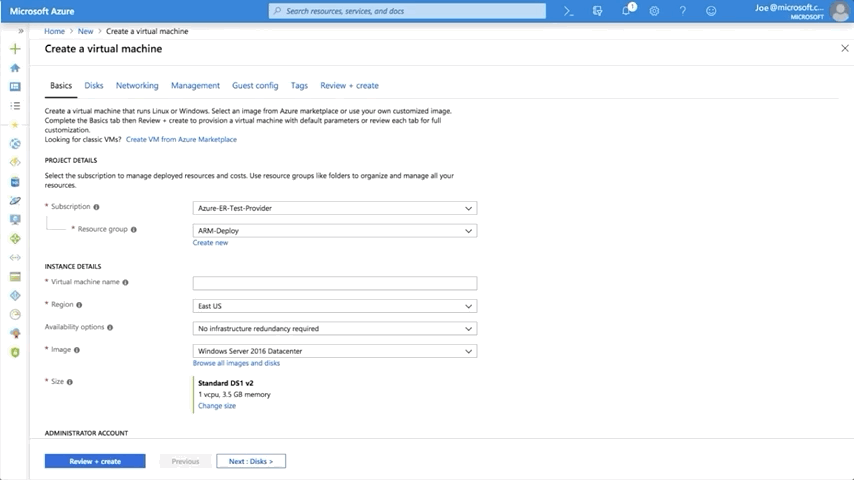The width and height of the screenshot is (854, 480).
Task: Open the Image dropdown Windows Server 2016
Action: tap(334, 351)
